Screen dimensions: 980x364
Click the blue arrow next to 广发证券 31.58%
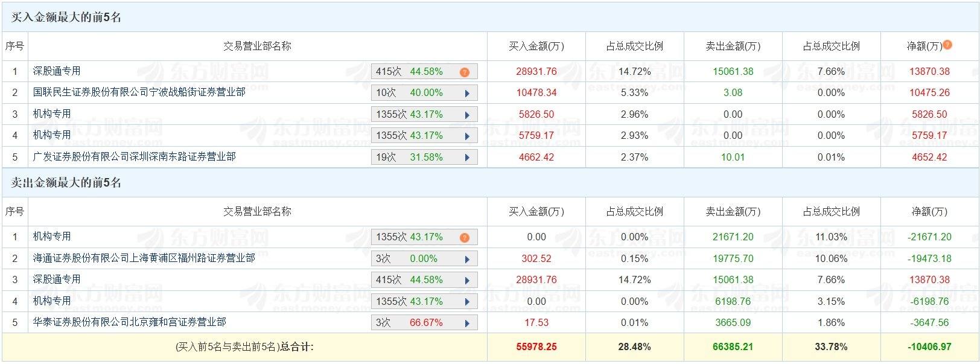466,157
